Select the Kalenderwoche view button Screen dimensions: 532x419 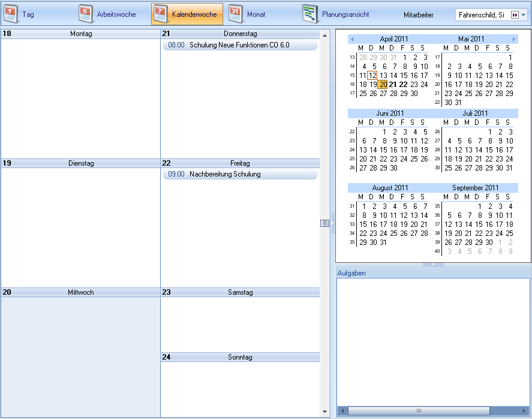pyautogui.click(x=187, y=14)
